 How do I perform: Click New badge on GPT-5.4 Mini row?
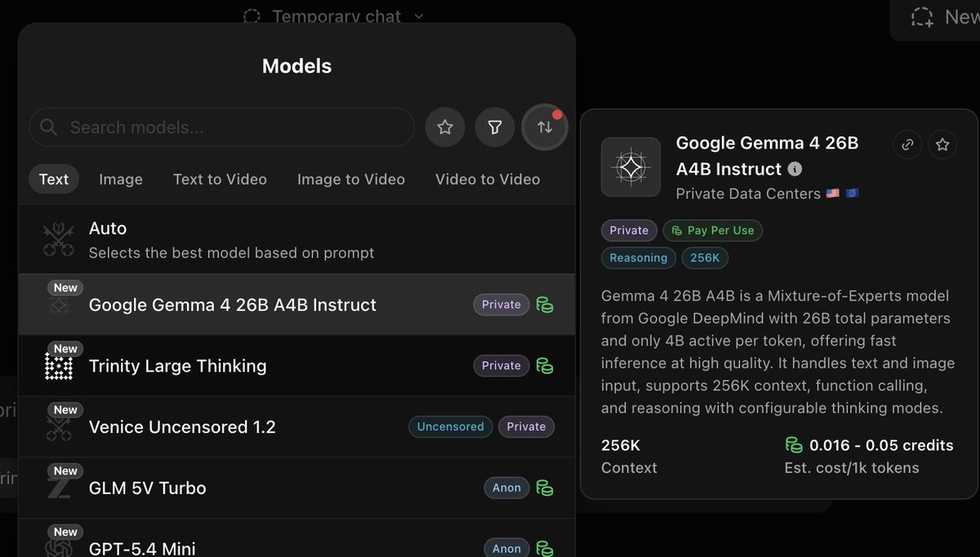pos(65,532)
